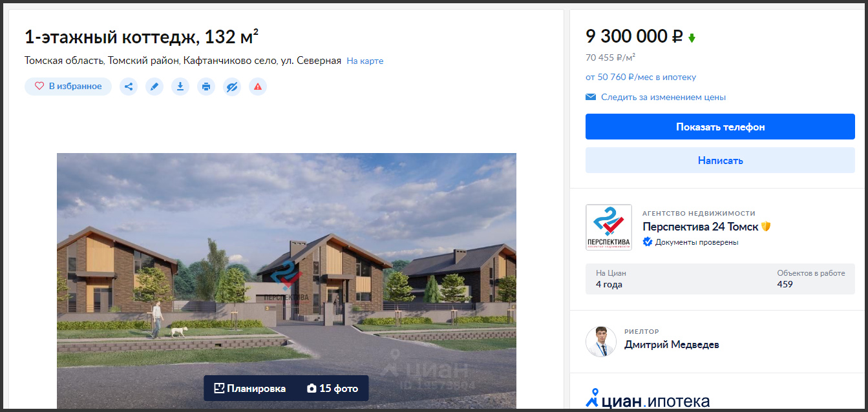Image resolution: width=868 pixels, height=412 pixels.
Task: Open the 15 фото gallery tab
Action: coord(332,389)
